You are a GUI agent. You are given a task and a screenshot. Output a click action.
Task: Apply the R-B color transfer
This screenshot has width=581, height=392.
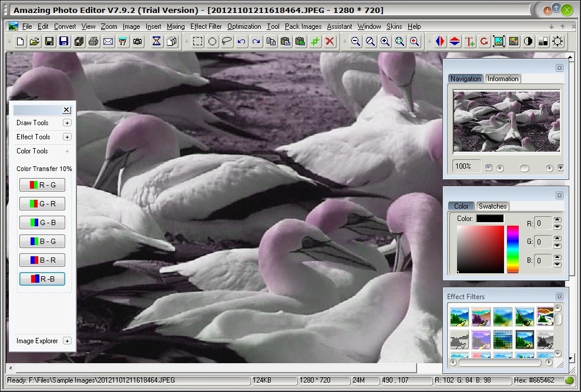tap(42, 279)
